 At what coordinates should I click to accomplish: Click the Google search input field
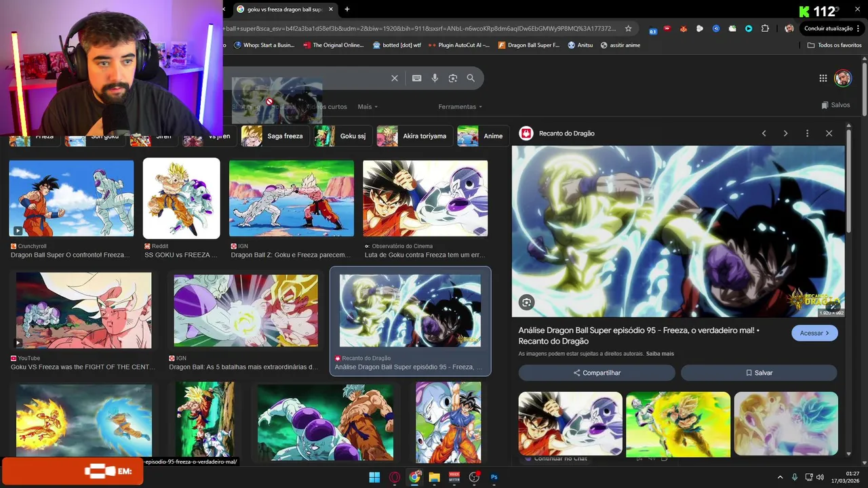(x=305, y=78)
